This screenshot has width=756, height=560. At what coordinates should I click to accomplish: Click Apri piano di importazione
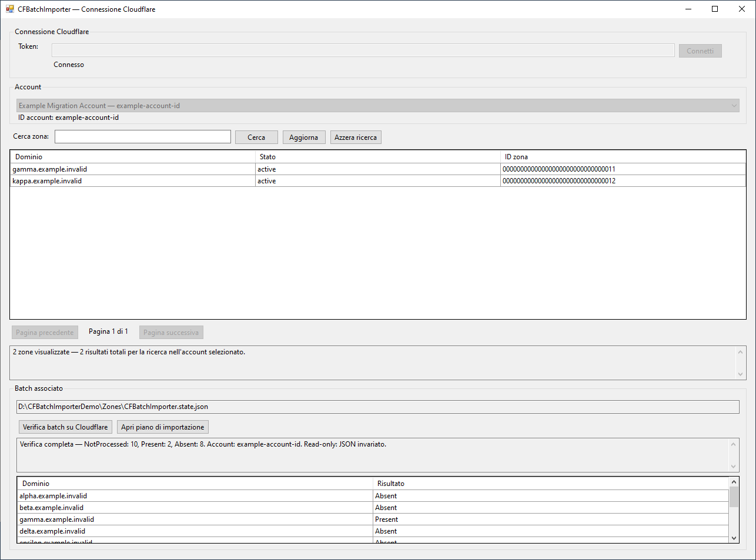click(x=163, y=427)
